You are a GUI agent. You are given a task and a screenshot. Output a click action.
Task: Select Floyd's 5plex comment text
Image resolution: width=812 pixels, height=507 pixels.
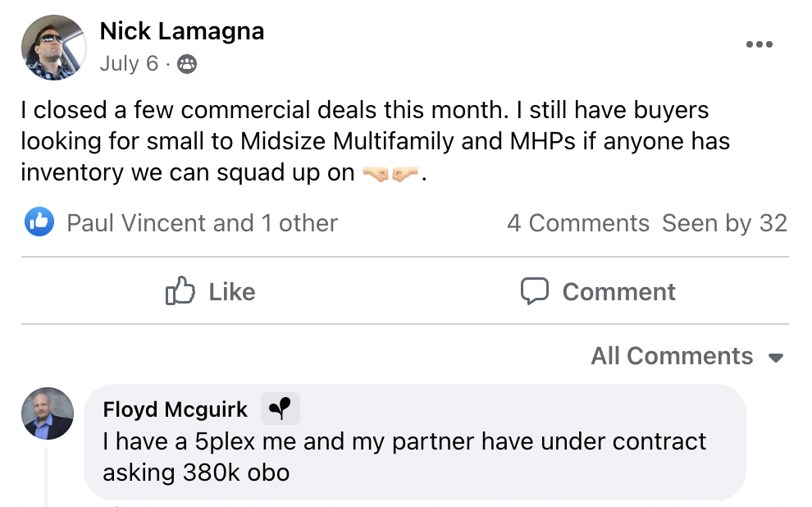click(x=404, y=456)
